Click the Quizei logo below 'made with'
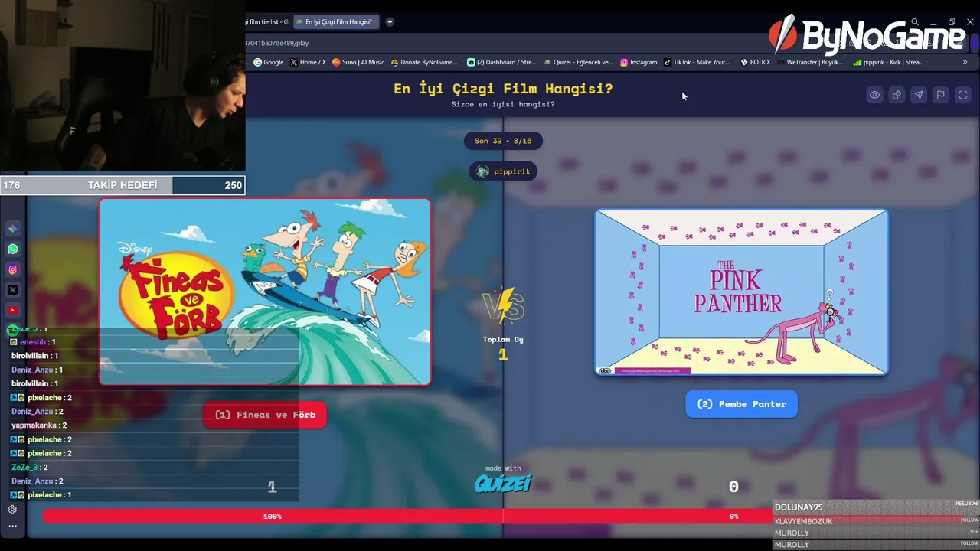Viewport: 980px width, 551px height. click(503, 484)
